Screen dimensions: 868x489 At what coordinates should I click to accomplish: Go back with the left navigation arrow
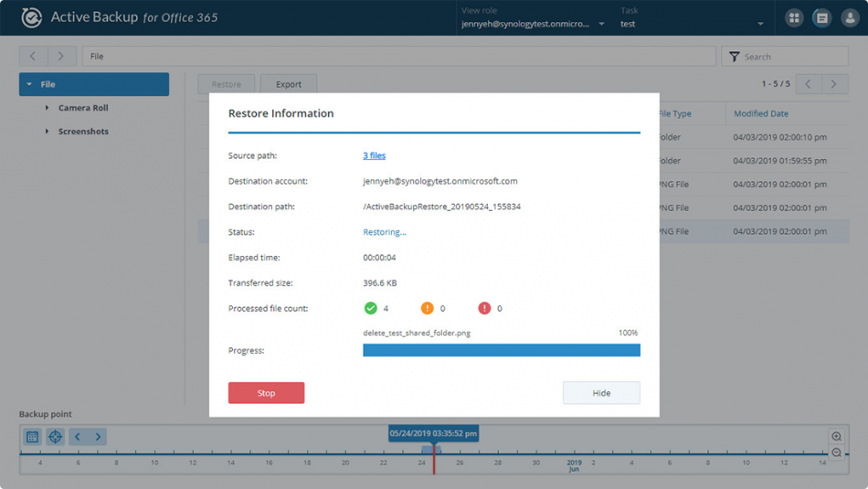[x=33, y=56]
